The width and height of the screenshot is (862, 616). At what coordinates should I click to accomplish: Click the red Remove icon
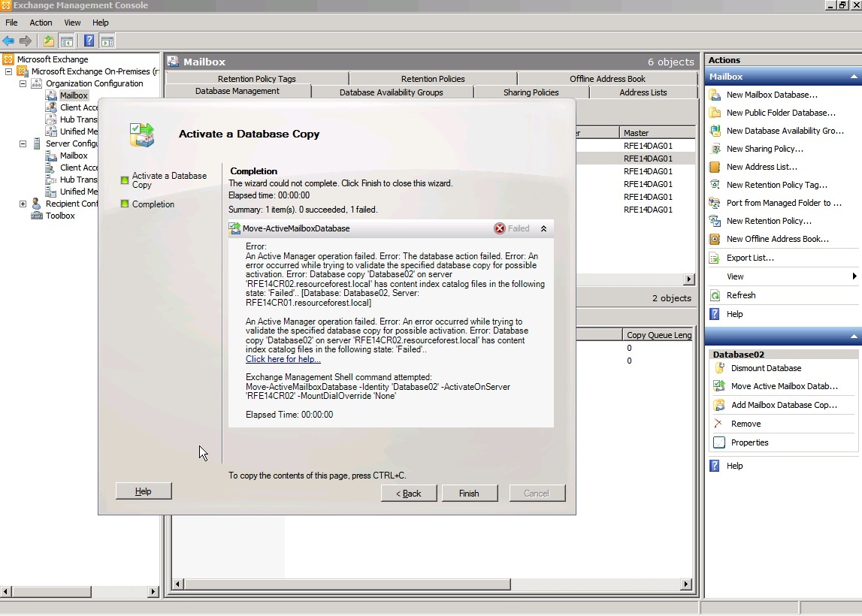pos(718,424)
